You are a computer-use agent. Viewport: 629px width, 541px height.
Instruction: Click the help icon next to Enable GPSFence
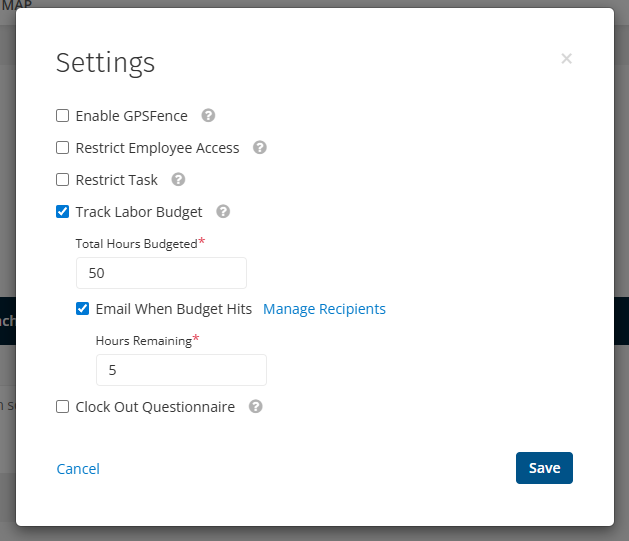(208, 116)
